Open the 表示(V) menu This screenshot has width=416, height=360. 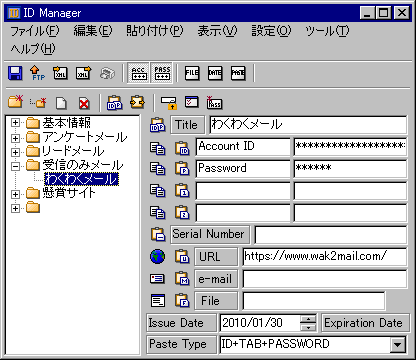(x=217, y=31)
